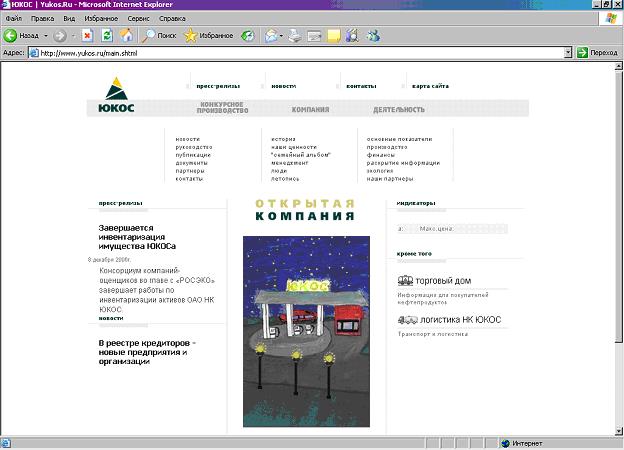This screenshot has height=450, width=624.
Task: Click the логистика truck icon
Action: (408, 319)
